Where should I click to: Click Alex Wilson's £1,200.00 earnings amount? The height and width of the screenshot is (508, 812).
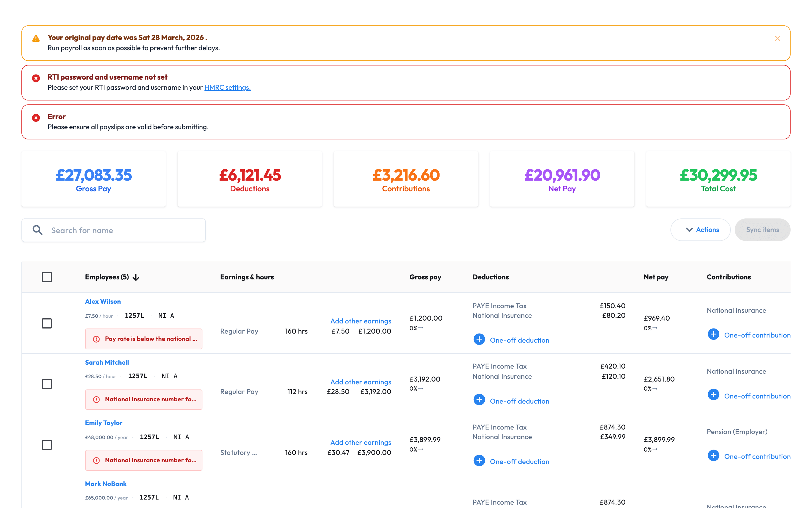click(374, 331)
